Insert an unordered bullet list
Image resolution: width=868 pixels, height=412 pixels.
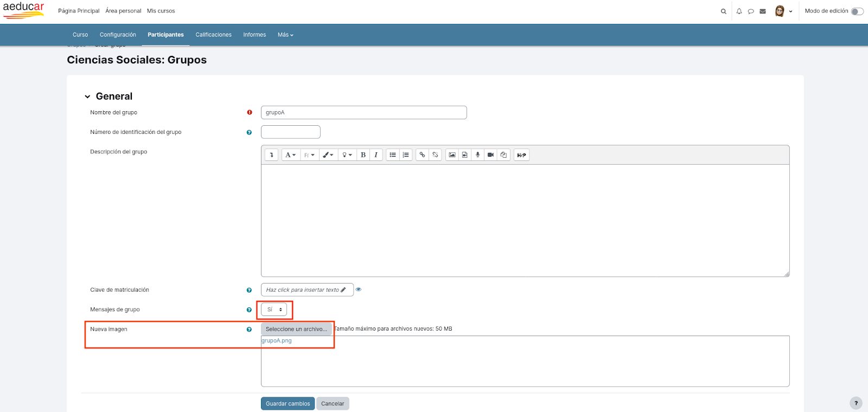point(393,155)
